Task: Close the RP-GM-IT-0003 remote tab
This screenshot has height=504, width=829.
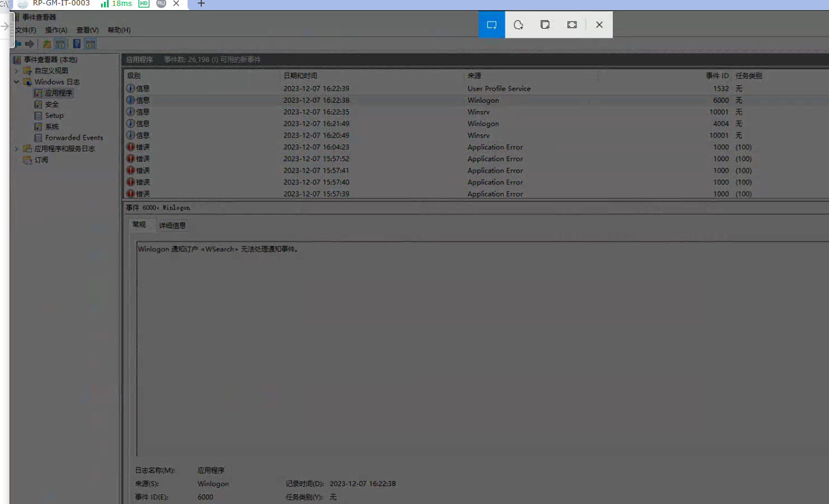Action: click(176, 4)
